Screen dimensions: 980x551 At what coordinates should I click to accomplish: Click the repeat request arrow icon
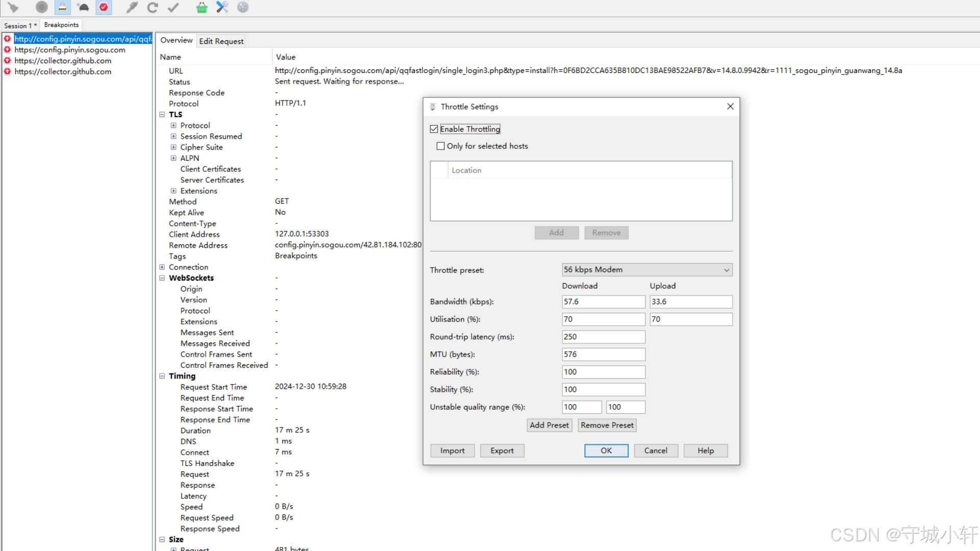[152, 7]
